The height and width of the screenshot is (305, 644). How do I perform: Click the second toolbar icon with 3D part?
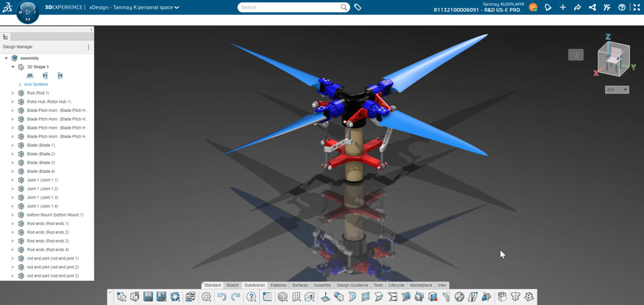pos(135,297)
